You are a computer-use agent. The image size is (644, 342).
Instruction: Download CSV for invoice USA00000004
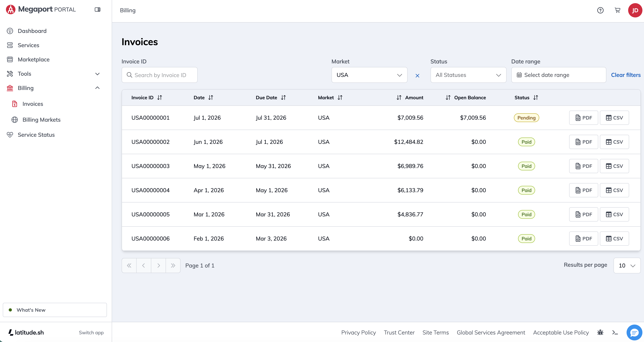point(614,190)
